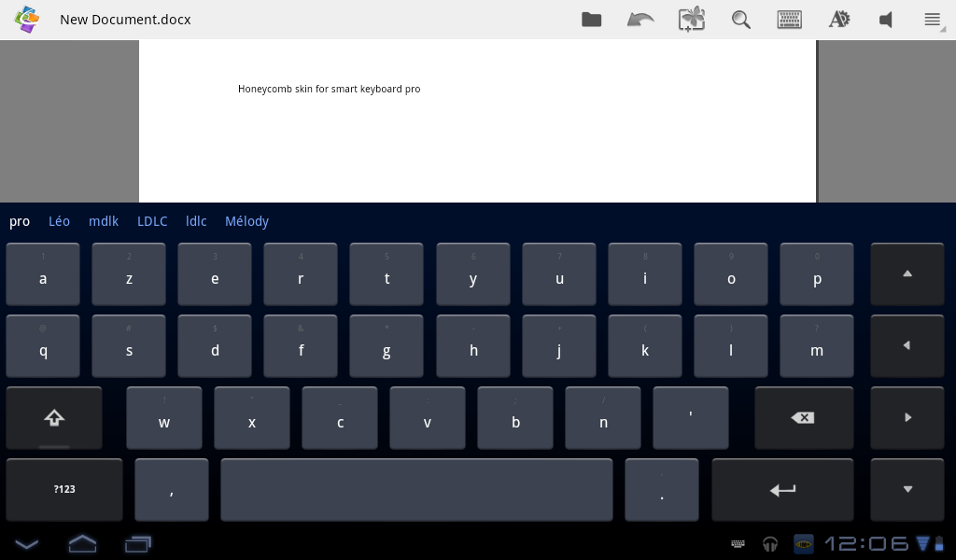The image size is (956, 560).
Task: Select the 'Mélody' suggestion
Action: 246,222
